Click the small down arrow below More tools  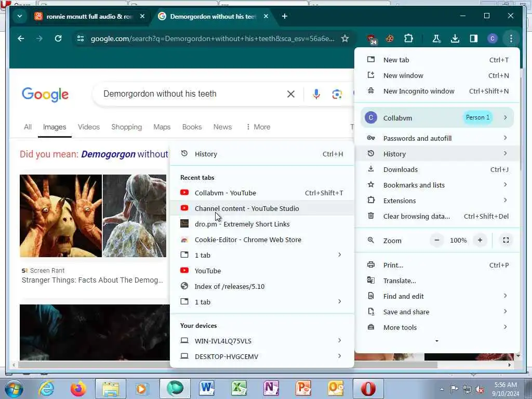click(436, 341)
